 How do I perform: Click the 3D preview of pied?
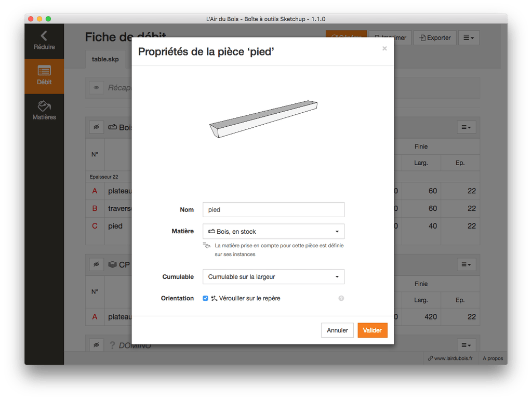pos(263,119)
